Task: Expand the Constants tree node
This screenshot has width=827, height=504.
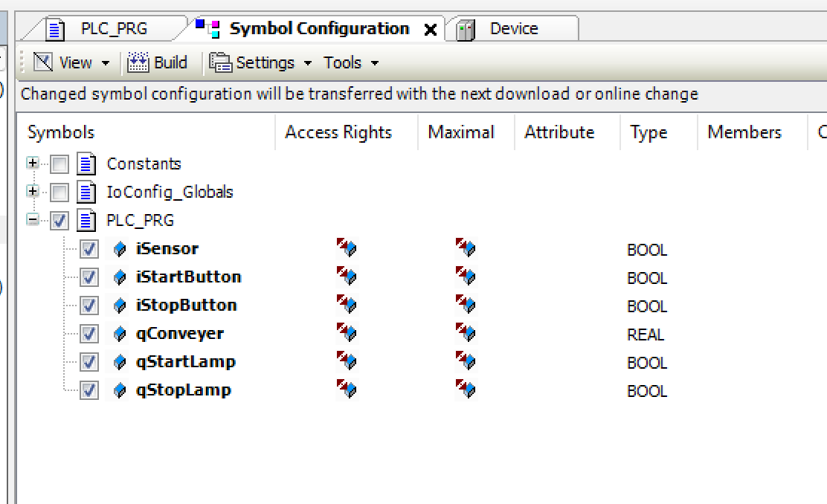Action: tap(32, 164)
